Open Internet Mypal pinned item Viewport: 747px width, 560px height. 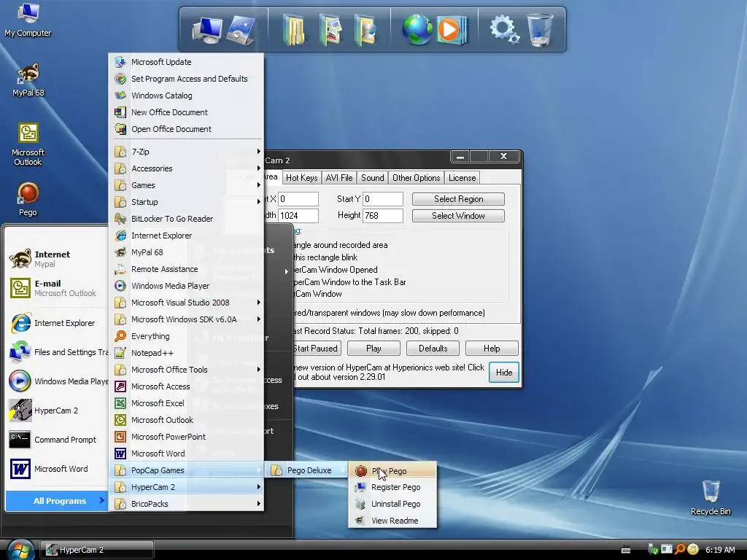(57, 259)
